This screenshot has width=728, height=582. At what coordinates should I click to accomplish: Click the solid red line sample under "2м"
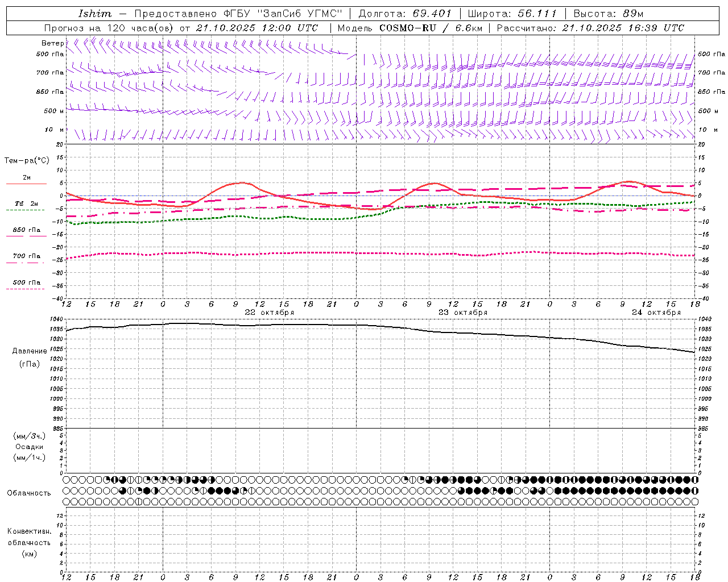coord(26,184)
